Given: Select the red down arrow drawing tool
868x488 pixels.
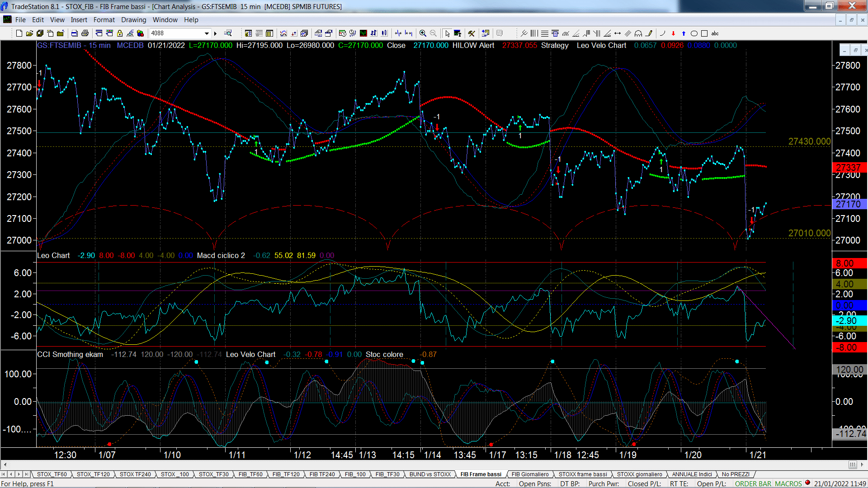Looking at the screenshot, I should (x=673, y=33).
